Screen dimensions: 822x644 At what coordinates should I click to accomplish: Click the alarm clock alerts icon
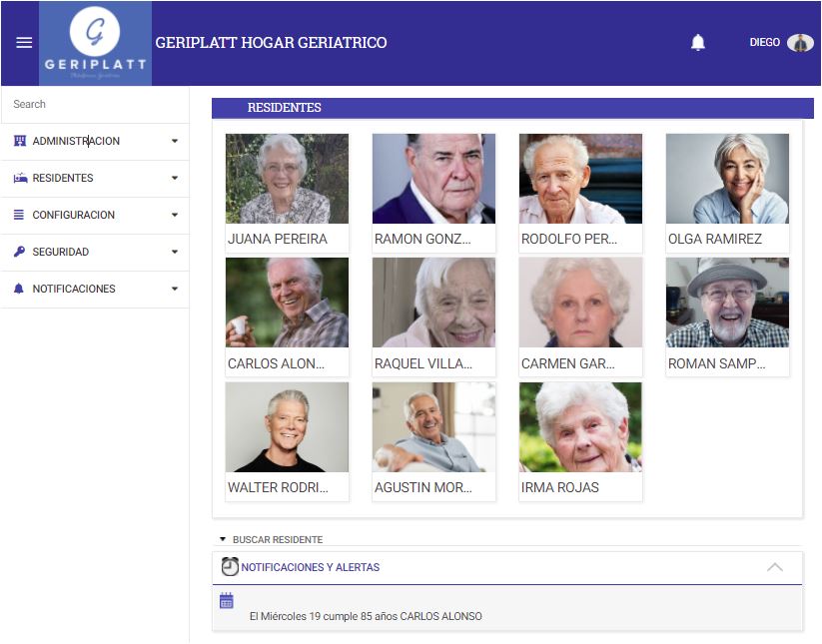tap(230, 566)
